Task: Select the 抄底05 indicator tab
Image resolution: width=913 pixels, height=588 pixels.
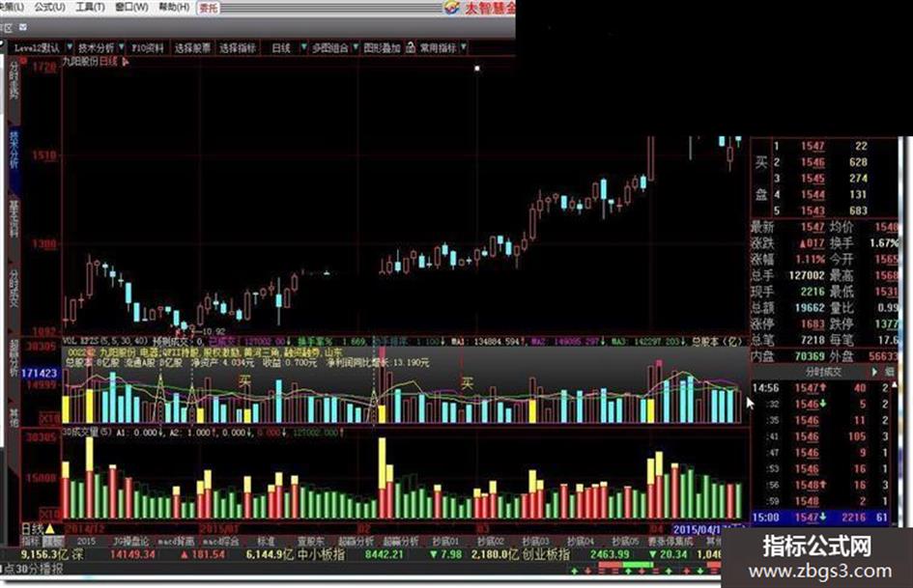Action: pos(625,542)
